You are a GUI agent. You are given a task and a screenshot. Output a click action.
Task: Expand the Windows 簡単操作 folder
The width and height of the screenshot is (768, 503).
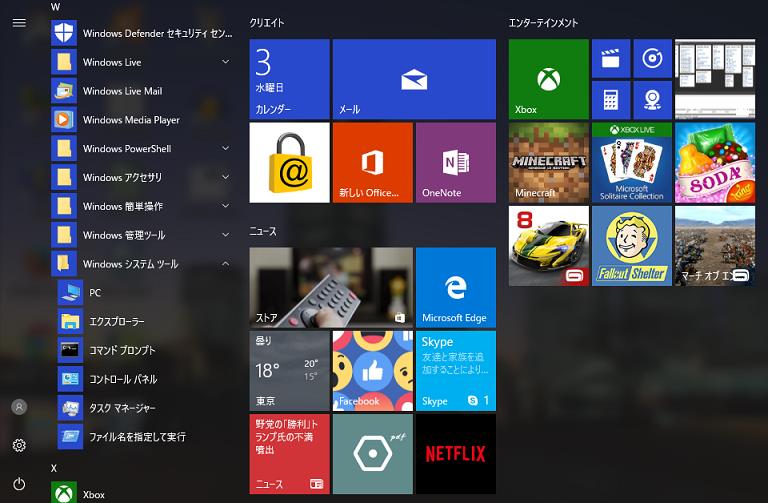tap(142, 206)
